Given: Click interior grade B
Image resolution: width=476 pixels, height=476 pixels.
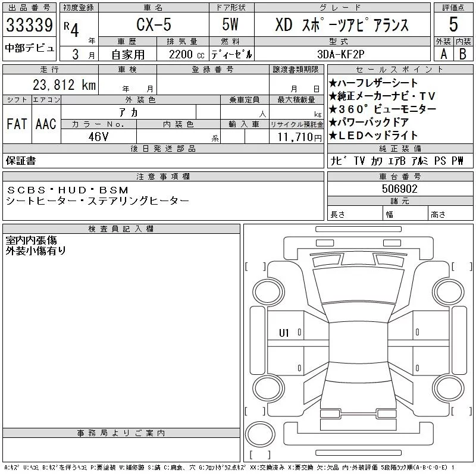Looking at the screenshot, I should pyautogui.click(x=463, y=54).
